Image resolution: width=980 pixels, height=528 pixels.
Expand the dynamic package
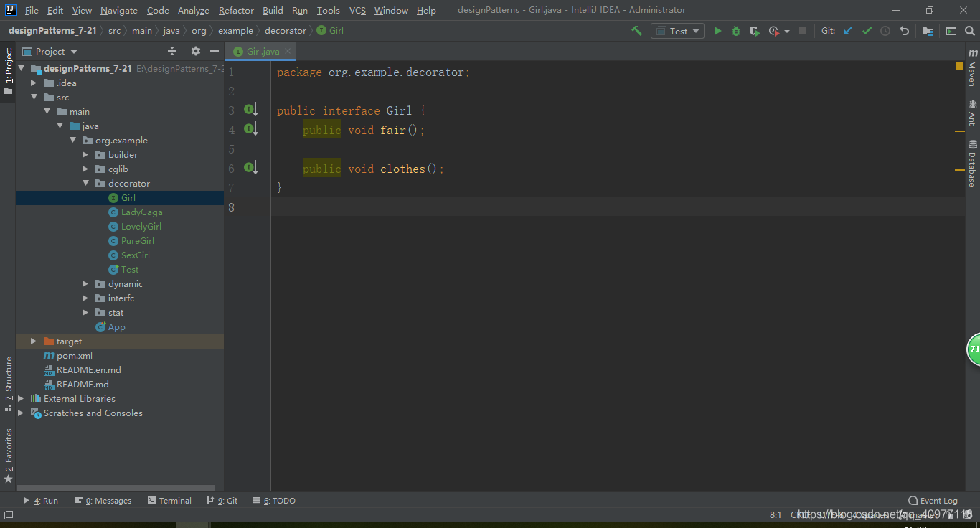[85, 284]
